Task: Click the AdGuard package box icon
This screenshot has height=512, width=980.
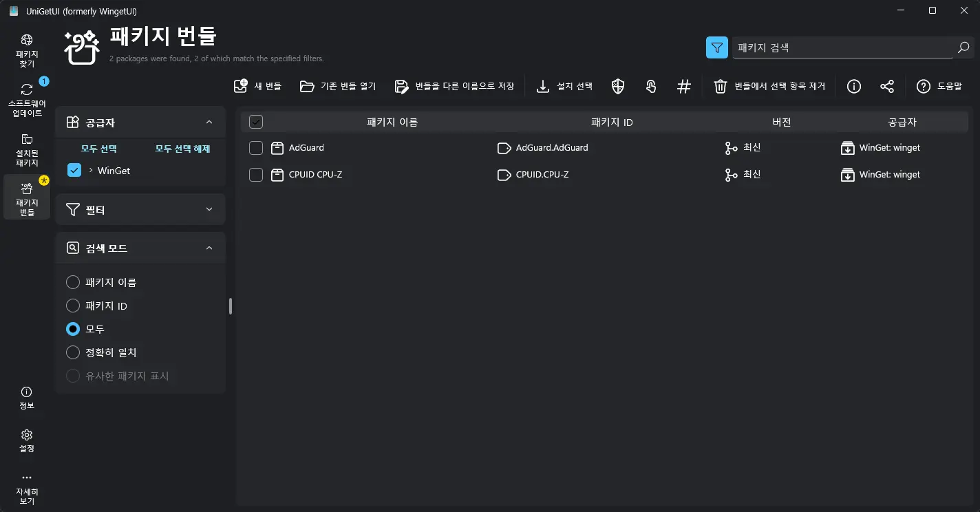Action: [x=277, y=148]
